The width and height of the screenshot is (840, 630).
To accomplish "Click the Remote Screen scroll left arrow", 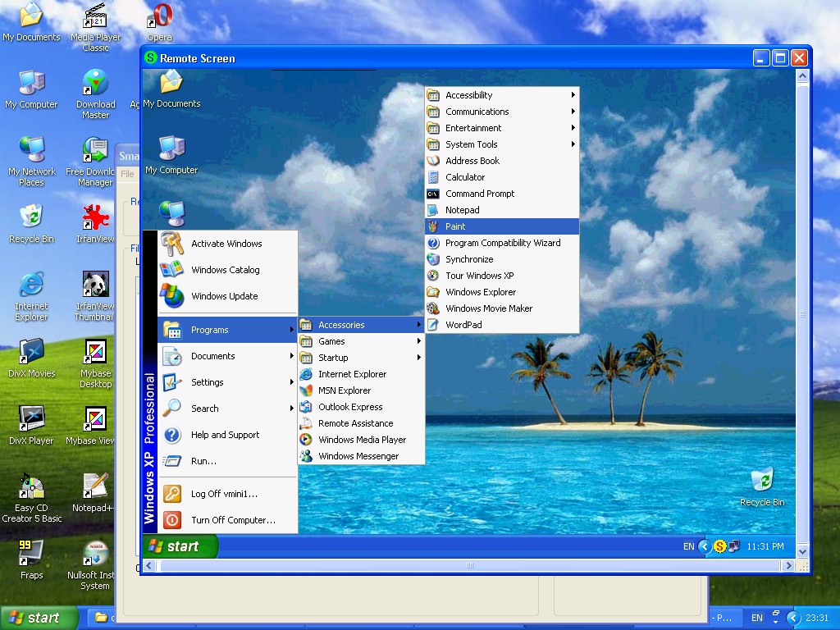I will (x=149, y=566).
